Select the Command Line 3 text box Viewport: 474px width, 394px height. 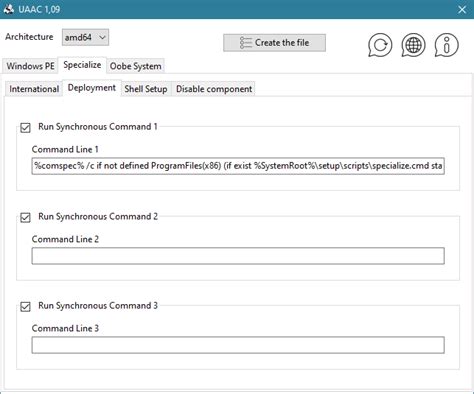tap(238, 345)
